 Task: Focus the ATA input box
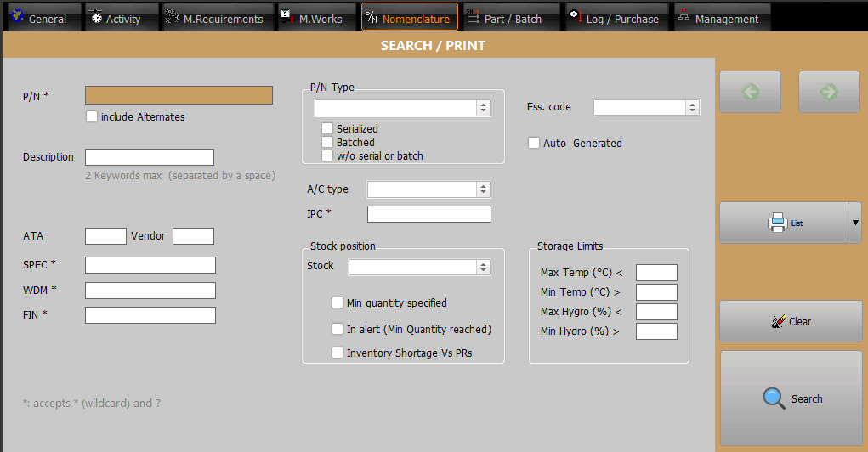click(x=105, y=236)
